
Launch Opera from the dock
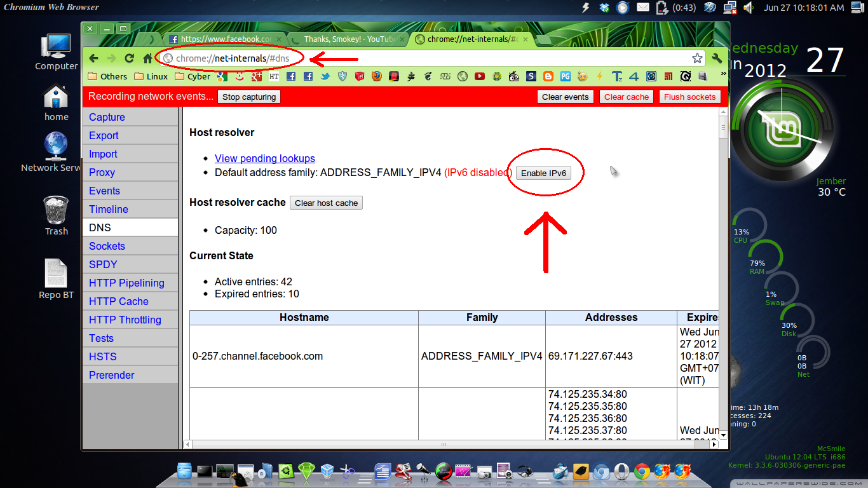click(621, 471)
